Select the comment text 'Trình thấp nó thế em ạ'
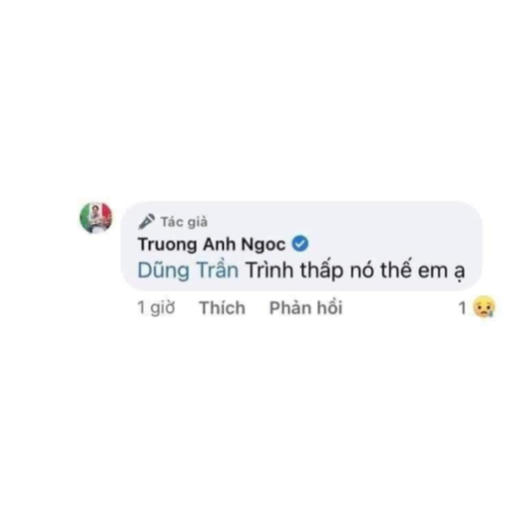The height and width of the screenshot is (512, 512). (x=355, y=270)
